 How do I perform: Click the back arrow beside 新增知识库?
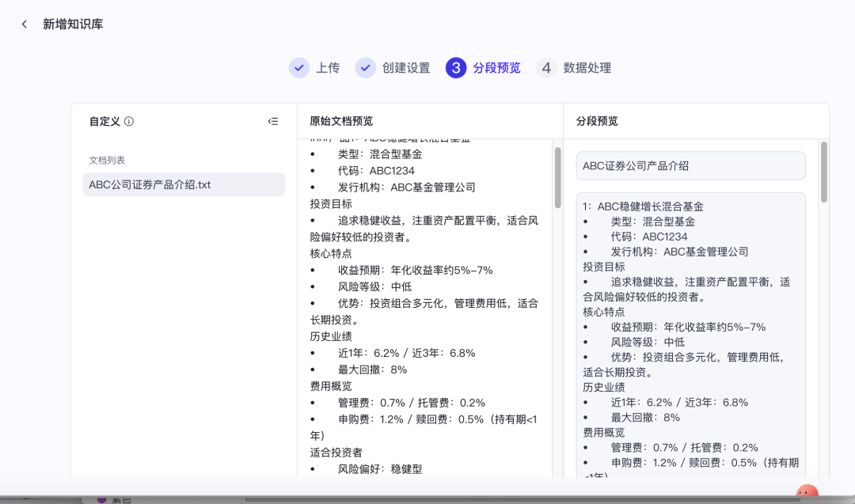point(25,25)
